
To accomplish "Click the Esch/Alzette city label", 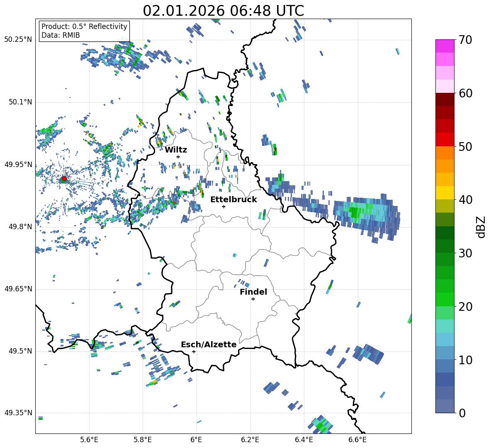I will (209, 344).
